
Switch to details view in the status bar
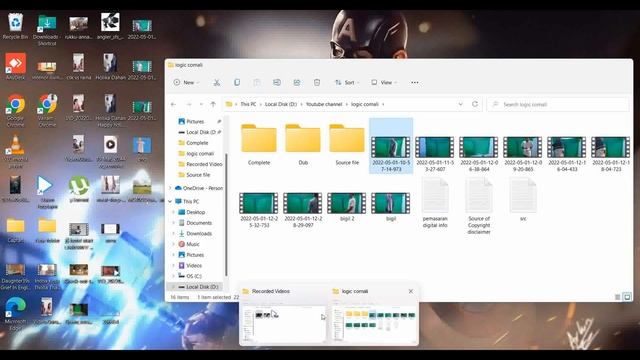(618, 297)
